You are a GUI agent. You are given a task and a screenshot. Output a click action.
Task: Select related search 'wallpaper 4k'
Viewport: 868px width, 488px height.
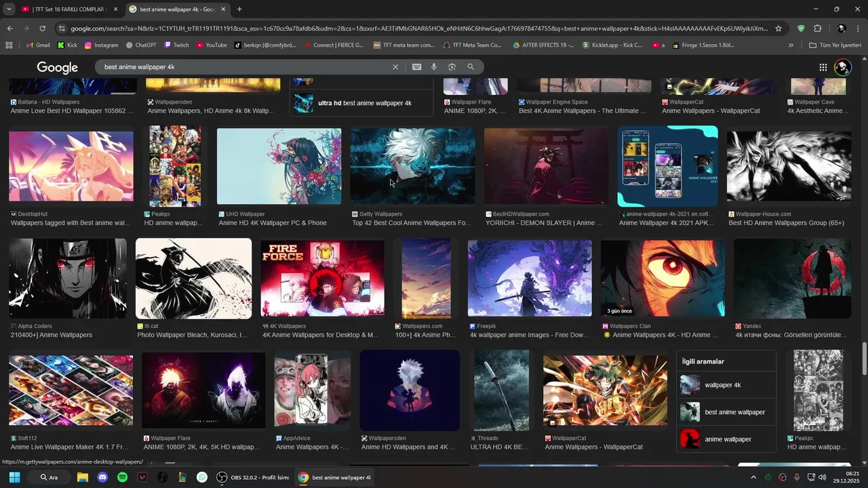726,385
